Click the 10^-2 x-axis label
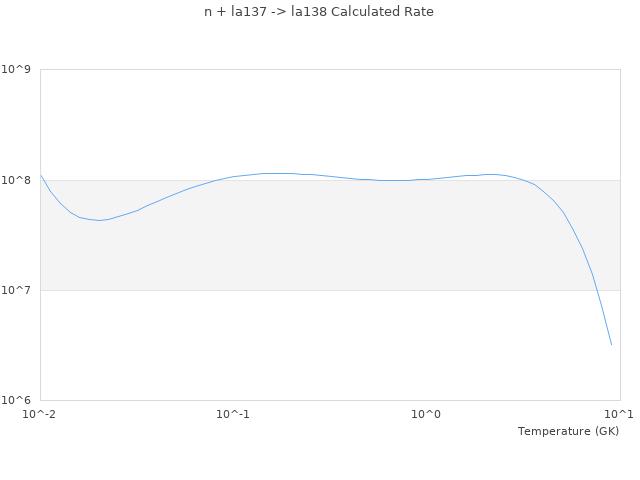 coord(40,415)
